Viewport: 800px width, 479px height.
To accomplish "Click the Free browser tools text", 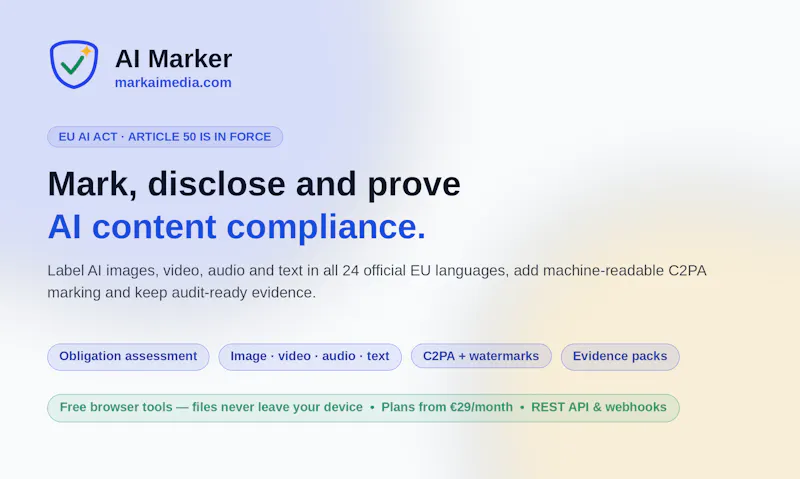I will (x=211, y=407).
